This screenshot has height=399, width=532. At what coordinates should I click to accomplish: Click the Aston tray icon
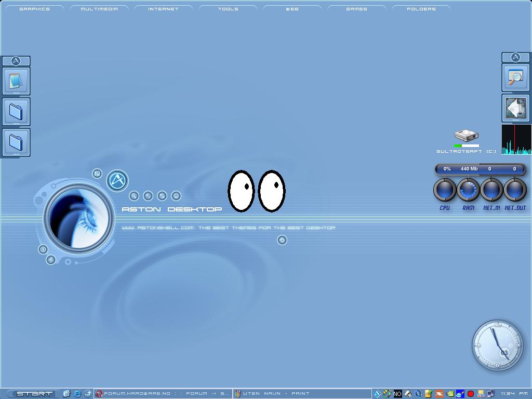(x=377, y=394)
